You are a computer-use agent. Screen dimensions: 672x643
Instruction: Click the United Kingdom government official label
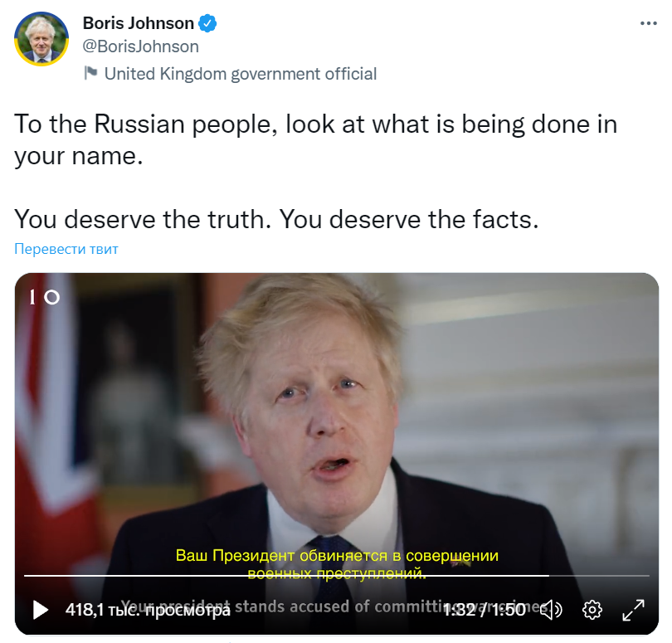(241, 74)
